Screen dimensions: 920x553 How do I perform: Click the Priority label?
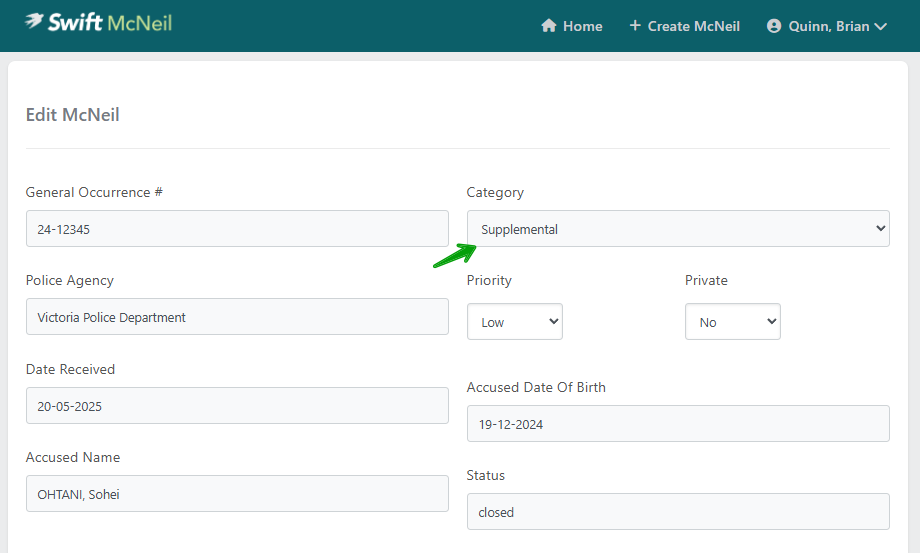click(489, 281)
